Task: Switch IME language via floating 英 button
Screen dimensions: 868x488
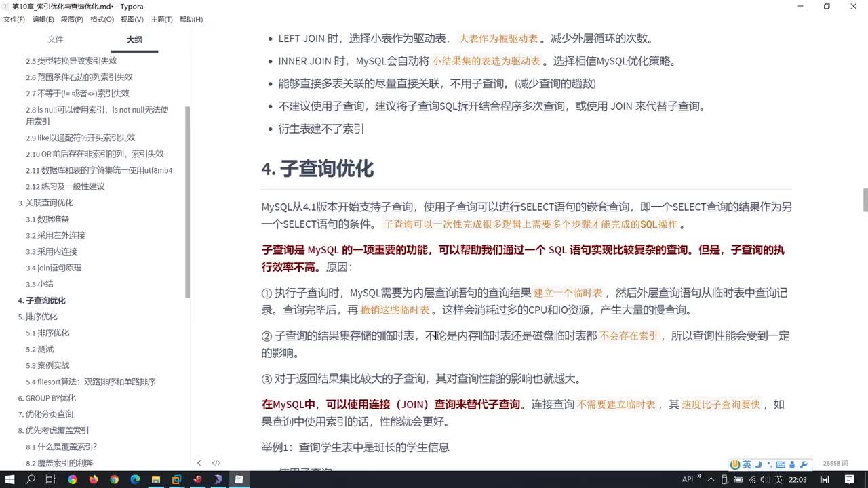Action: [747, 464]
